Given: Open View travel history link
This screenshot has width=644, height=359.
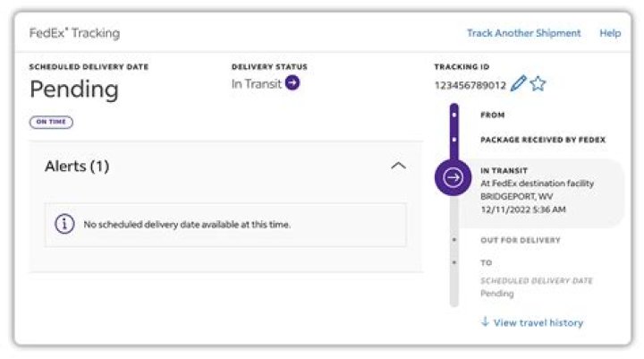Looking at the screenshot, I should (x=538, y=323).
